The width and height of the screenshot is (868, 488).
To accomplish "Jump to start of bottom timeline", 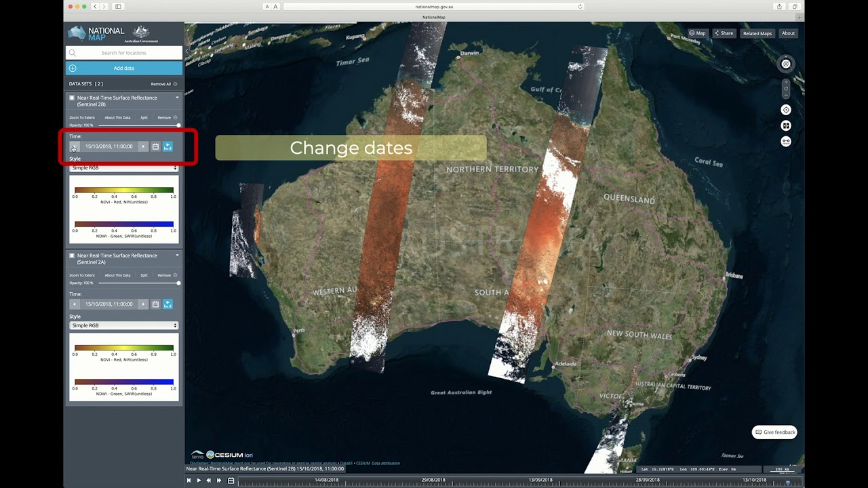I will click(189, 481).
